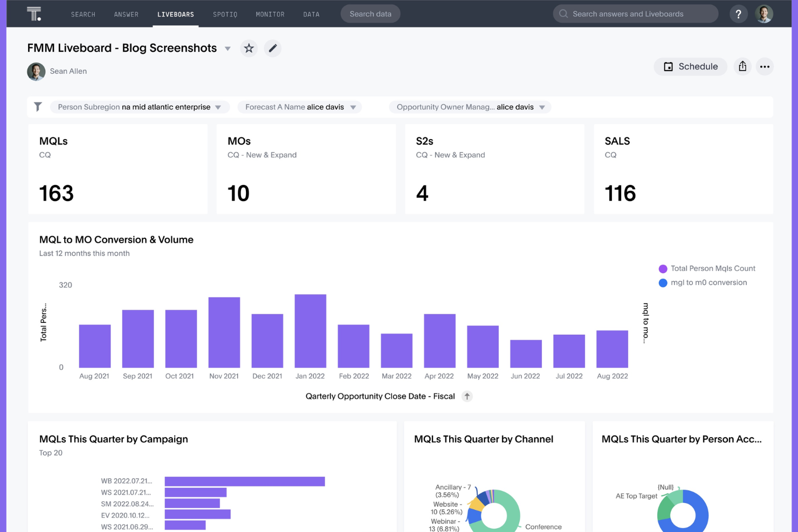Click Sean Allen's author avatar
Screen dimensions: 798x532
[x=36, y=71]
